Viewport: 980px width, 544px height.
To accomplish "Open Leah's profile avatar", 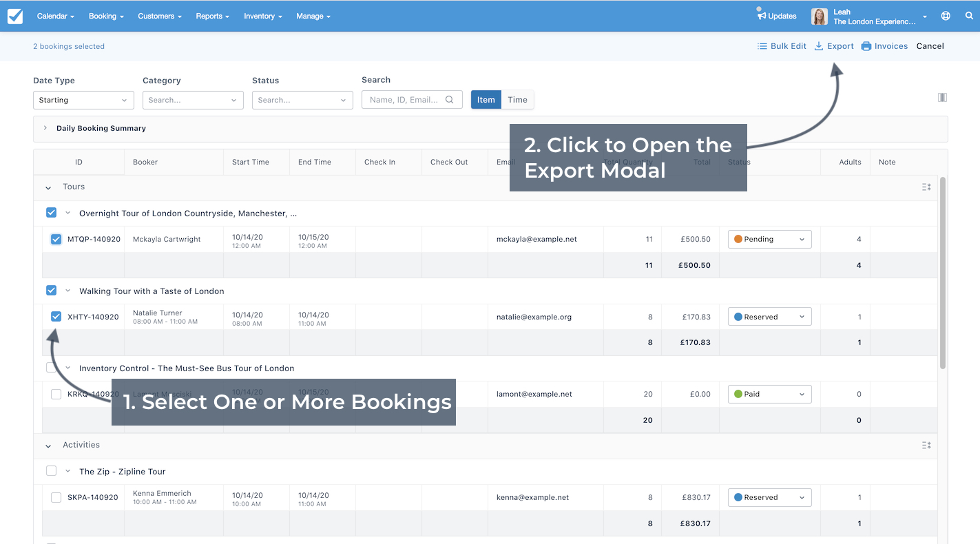I will pos(820,17).
